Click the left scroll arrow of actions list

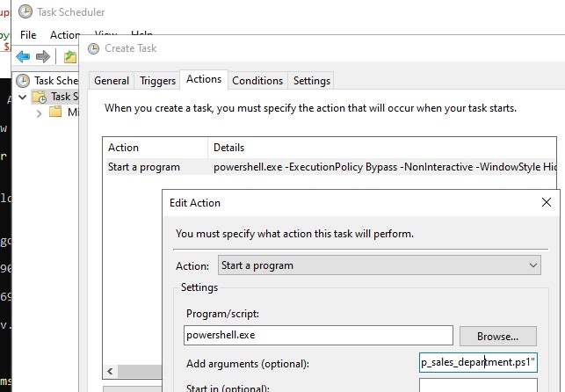[111, 371]
